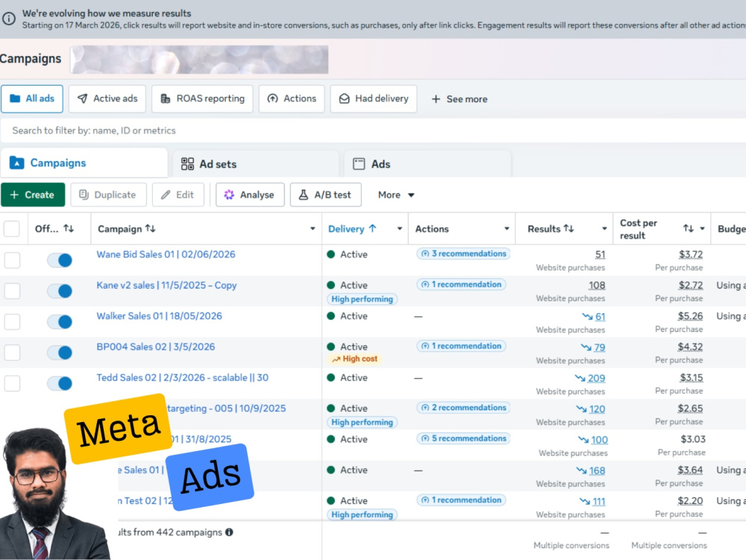Toggle off BP004 Sales 02 campaign

(60, 353)
